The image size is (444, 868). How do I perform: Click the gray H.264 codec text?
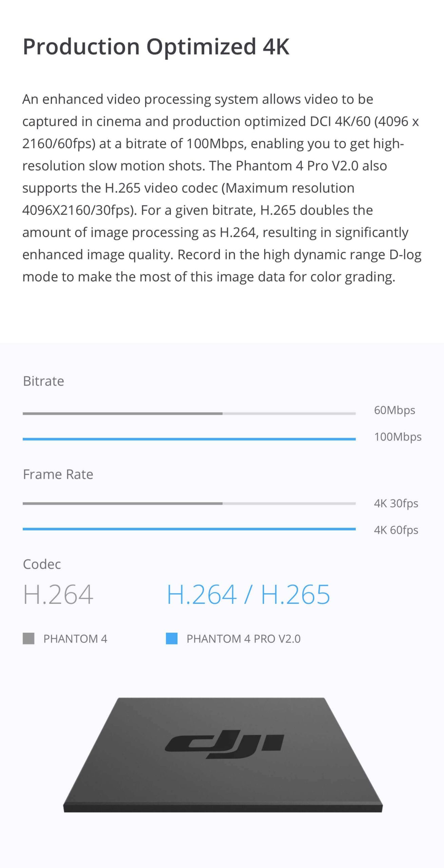[58, 594]
